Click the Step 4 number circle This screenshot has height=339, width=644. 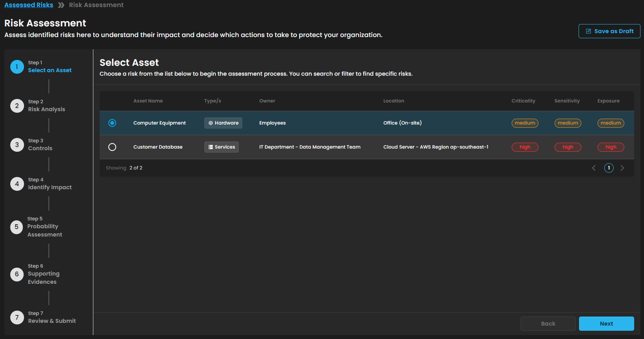[17, 184]
